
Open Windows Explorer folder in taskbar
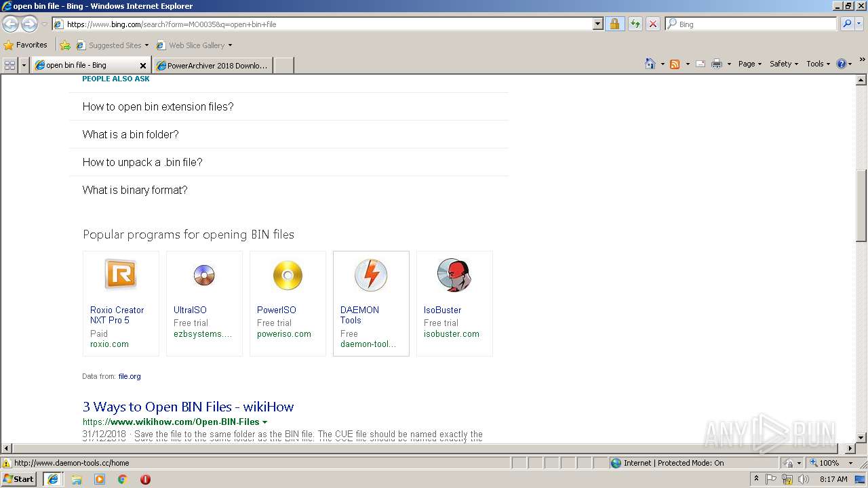pos(77,479)
